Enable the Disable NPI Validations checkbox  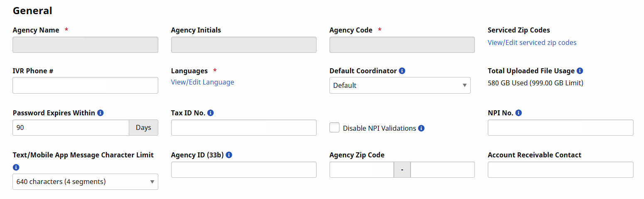point(334,128)
